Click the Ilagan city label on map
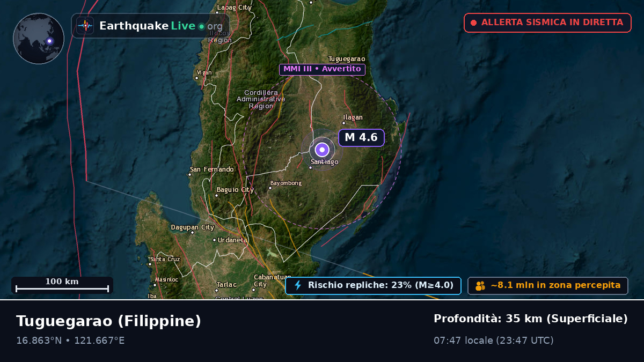This screenshot has width=644, height=362. click(353, 117)
